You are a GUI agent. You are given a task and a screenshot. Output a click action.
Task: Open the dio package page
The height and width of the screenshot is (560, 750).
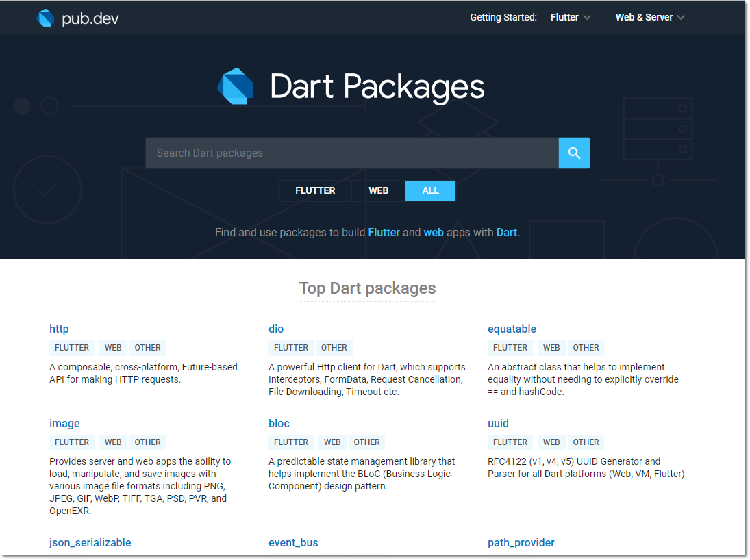276,329
